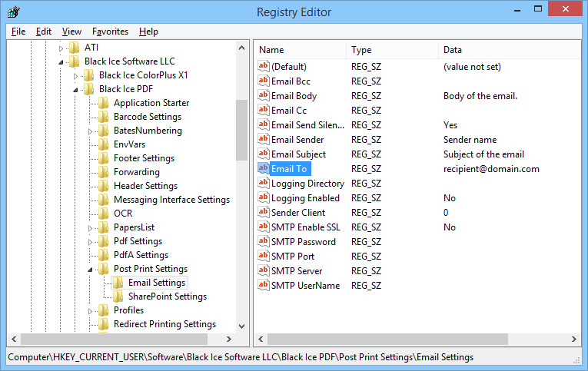Click the folder icon of SharePoint Settings

118,296
